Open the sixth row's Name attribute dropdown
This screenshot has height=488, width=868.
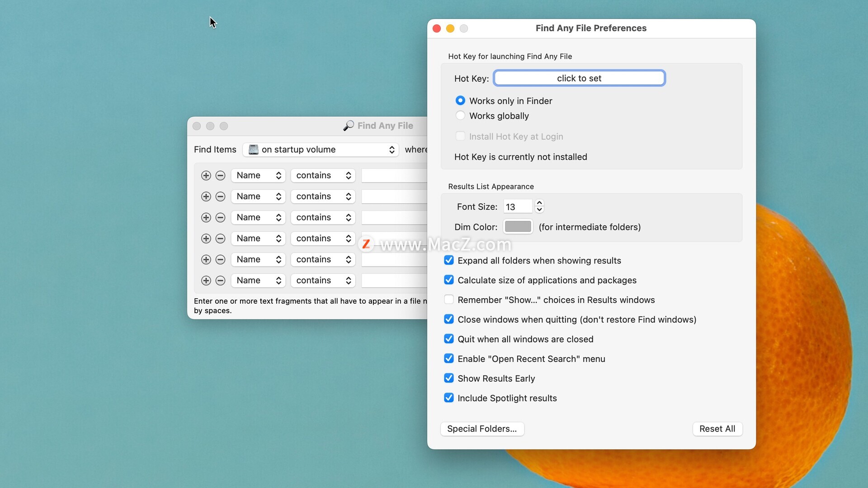(258, 281)
